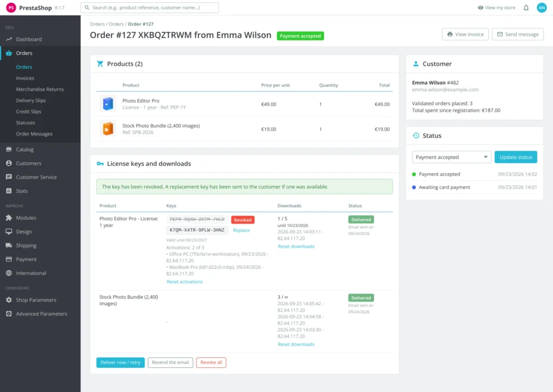
Task: Click the Advanced Parameters icon
Action: click(9, 314)
